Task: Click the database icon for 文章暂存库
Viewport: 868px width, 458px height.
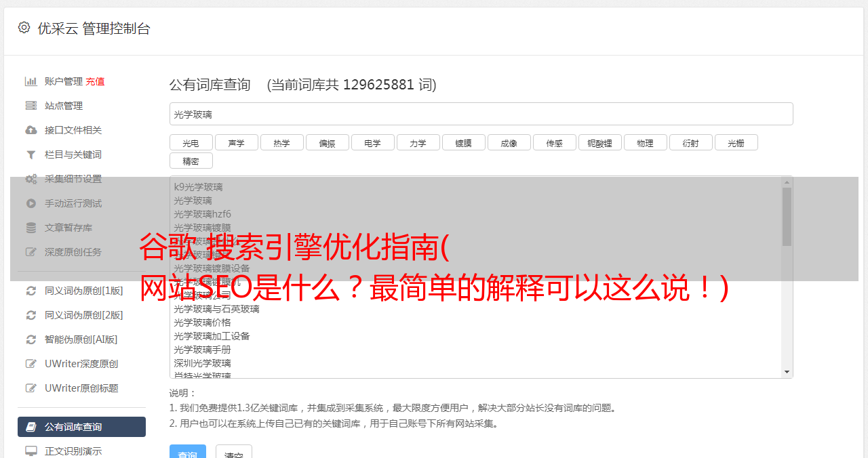Action: 31,228
